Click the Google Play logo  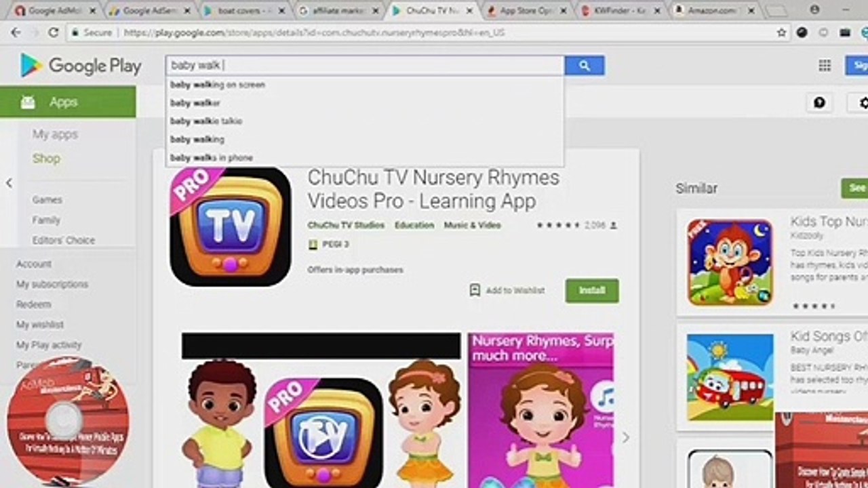tap(81, 66)
